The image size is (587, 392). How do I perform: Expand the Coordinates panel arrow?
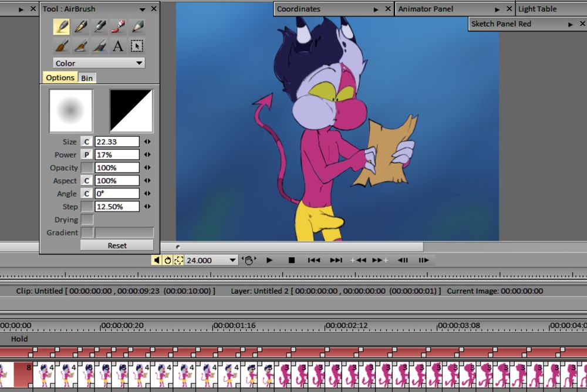[376, 9]
